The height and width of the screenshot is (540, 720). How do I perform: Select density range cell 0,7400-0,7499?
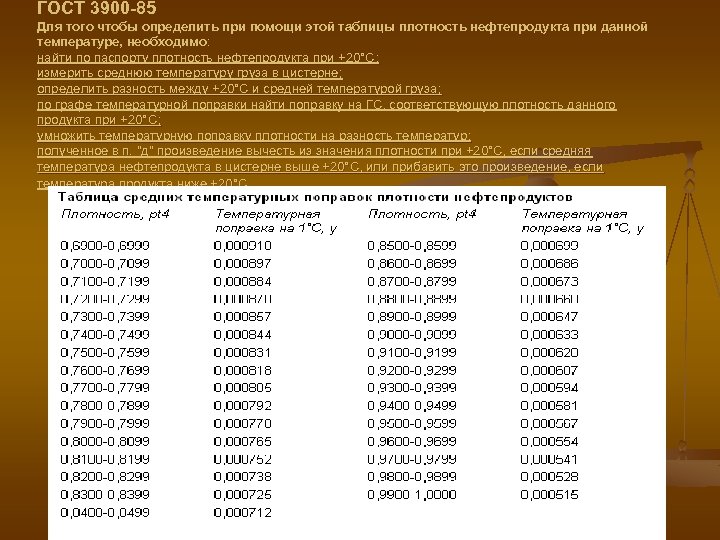tap(105, 335)
